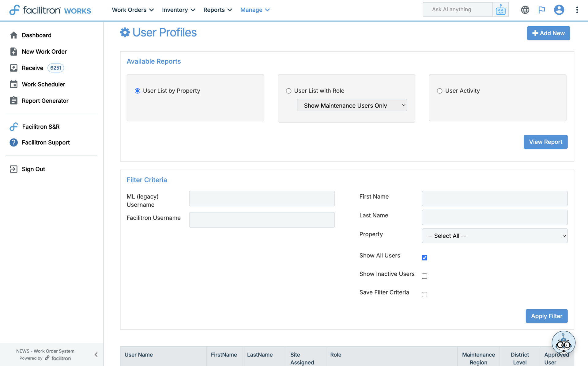This screenshot has width=588, height=366.
Task: Enable Show Inactive Users checkbox
Action: (x=424, y=276)
